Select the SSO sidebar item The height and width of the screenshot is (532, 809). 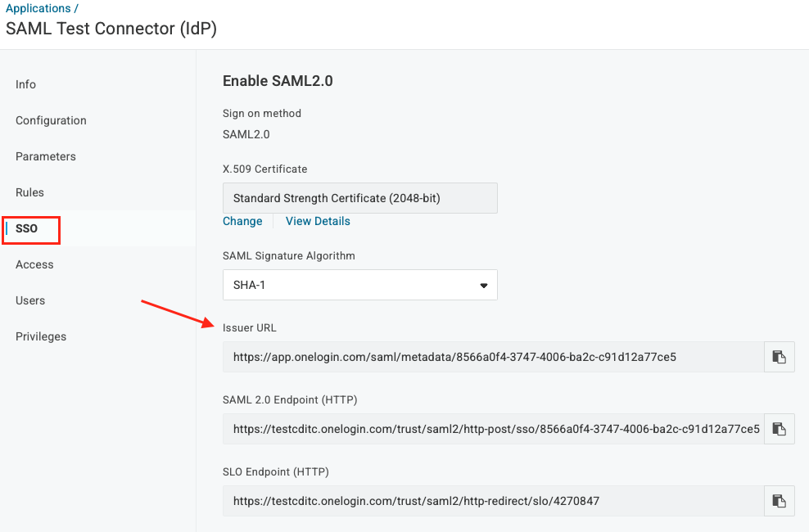pos(27,228)
